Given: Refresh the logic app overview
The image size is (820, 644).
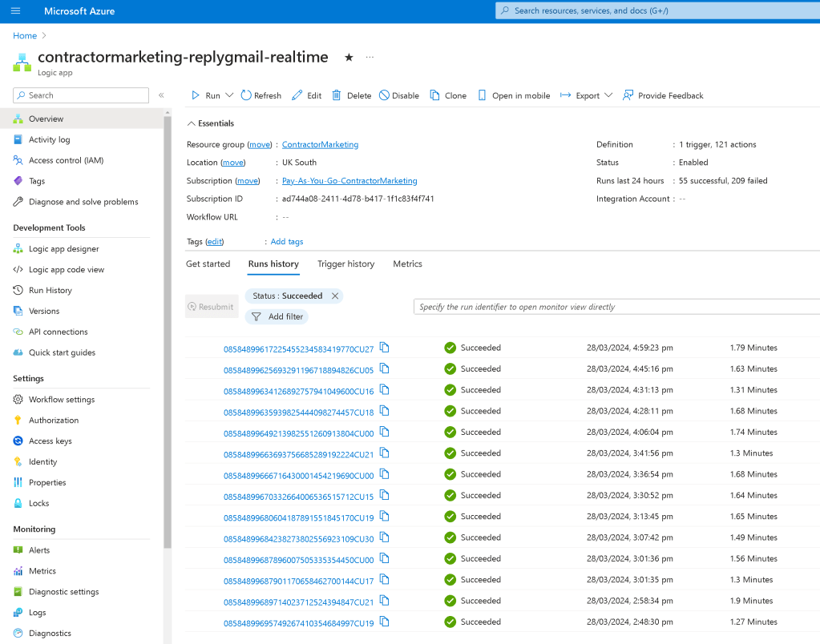Looking at the screenshot, I should pyautogui.click(x=261, y=95).
